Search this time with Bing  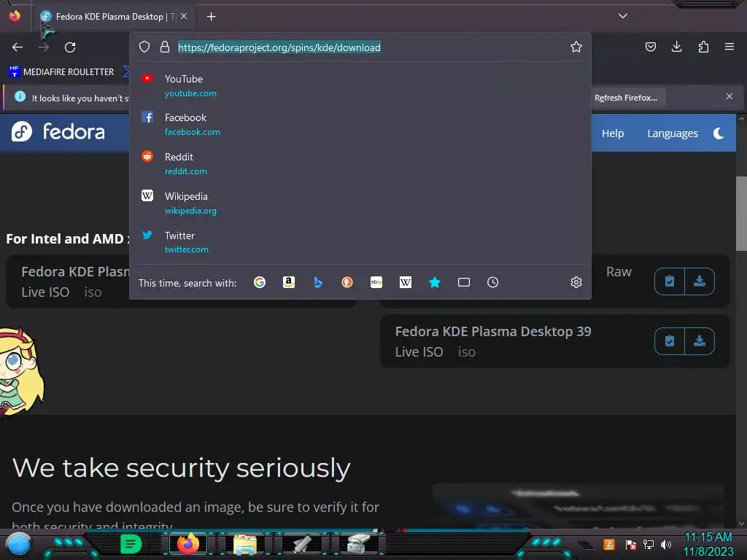318,282
